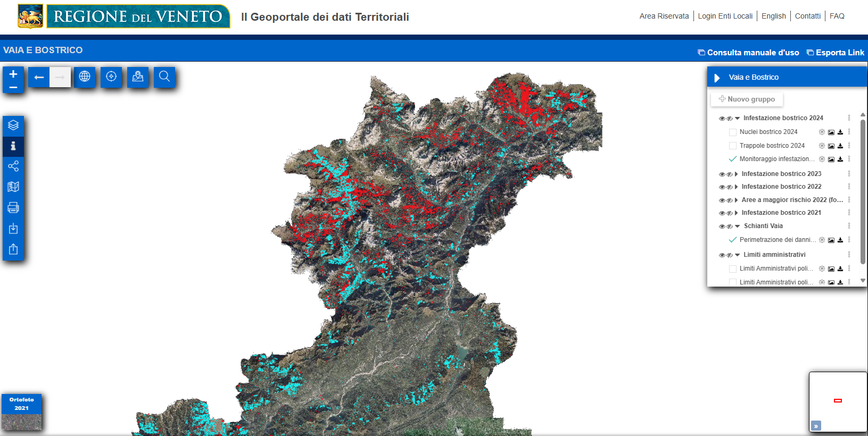
Task: Click the printer icon
Action: (13, 208)
